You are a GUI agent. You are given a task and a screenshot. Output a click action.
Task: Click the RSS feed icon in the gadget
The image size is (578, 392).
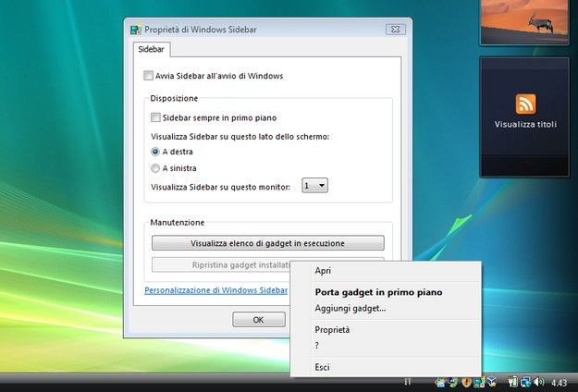[525, 104]
